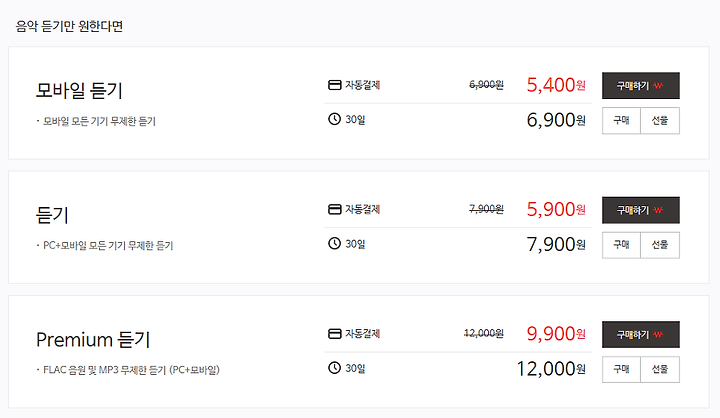Screen dimensions: 720x418
Task: Select 구매 for the 7,900원 듣기 pass
Action: [621, 245]
